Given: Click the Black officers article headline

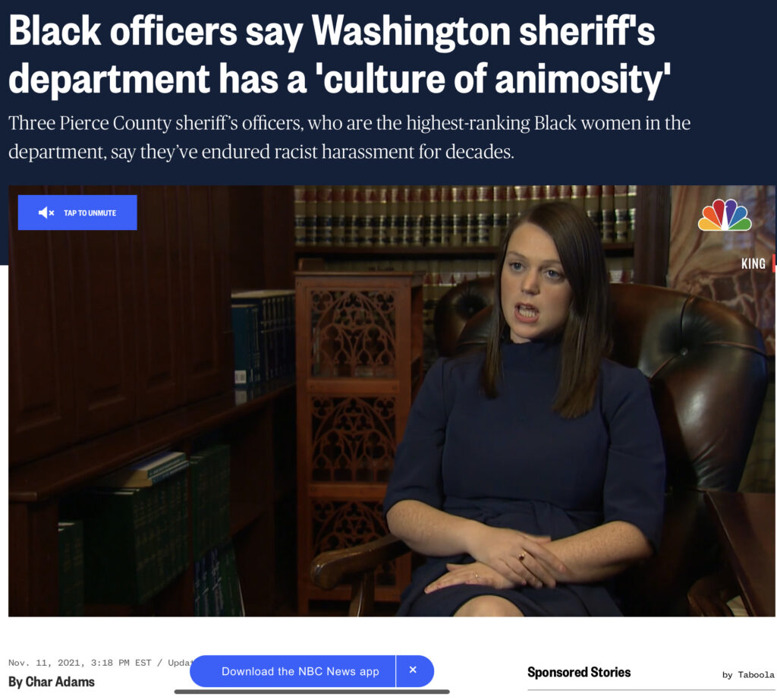Looking at the screenshot, I should coord(339,55).
